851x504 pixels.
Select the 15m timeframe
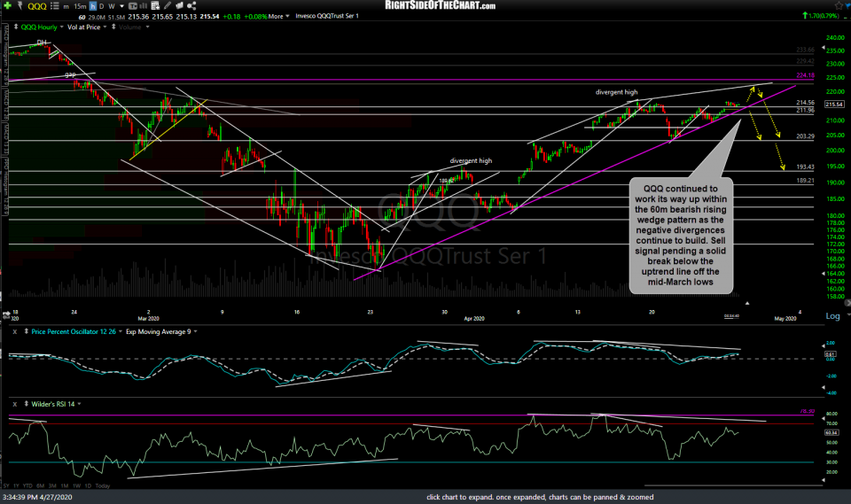point(80,6)
